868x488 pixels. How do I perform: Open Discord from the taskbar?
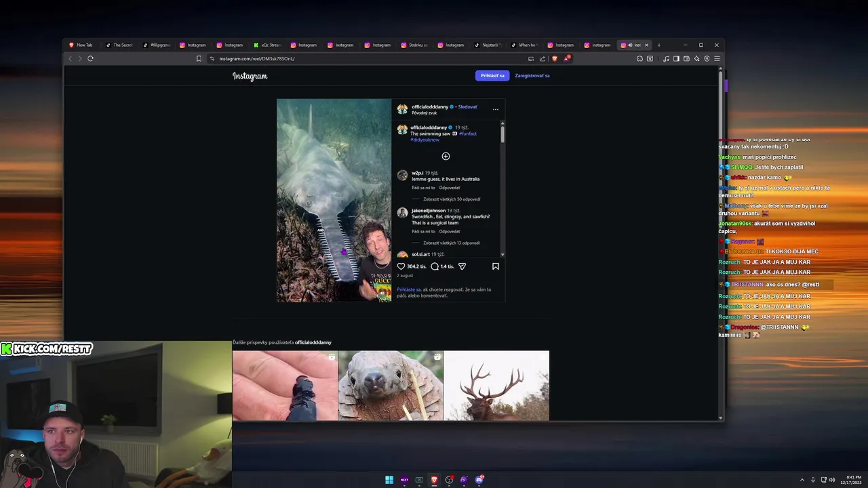(479, 480)
